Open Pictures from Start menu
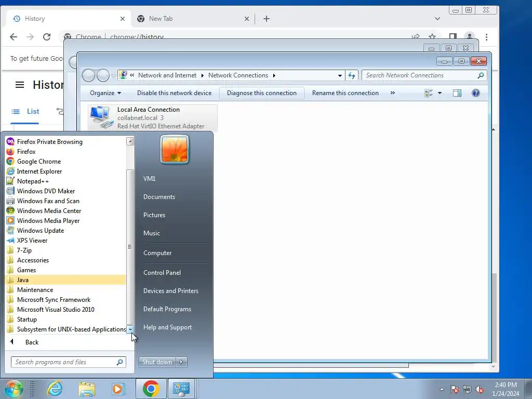532x399 pixels. [x=154, y=215]
